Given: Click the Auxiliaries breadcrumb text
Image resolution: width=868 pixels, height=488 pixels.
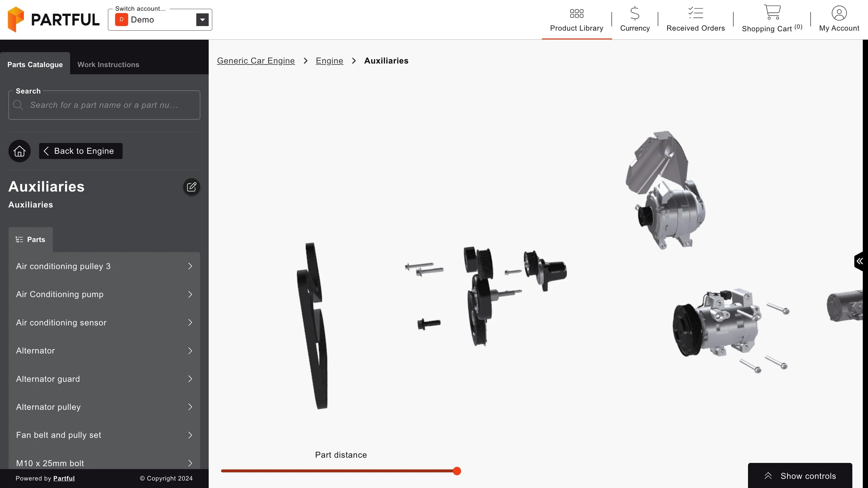Looking at the screenshot, I should pyautogui.click(x=386, y=61).
